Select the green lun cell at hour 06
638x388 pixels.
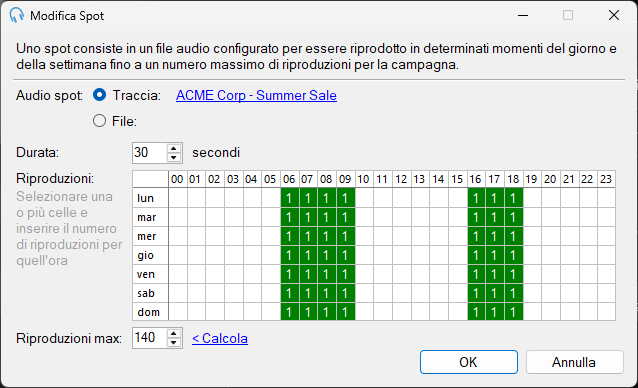[x=290, y=198]
